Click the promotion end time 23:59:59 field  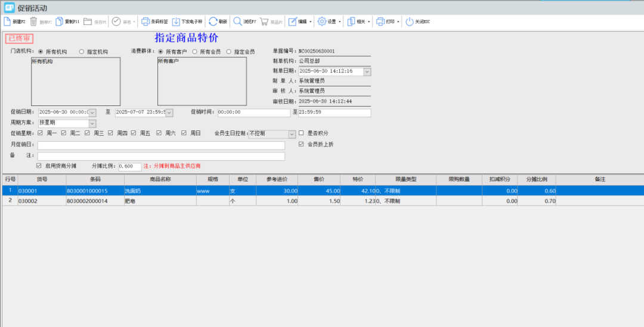point(335,113)
